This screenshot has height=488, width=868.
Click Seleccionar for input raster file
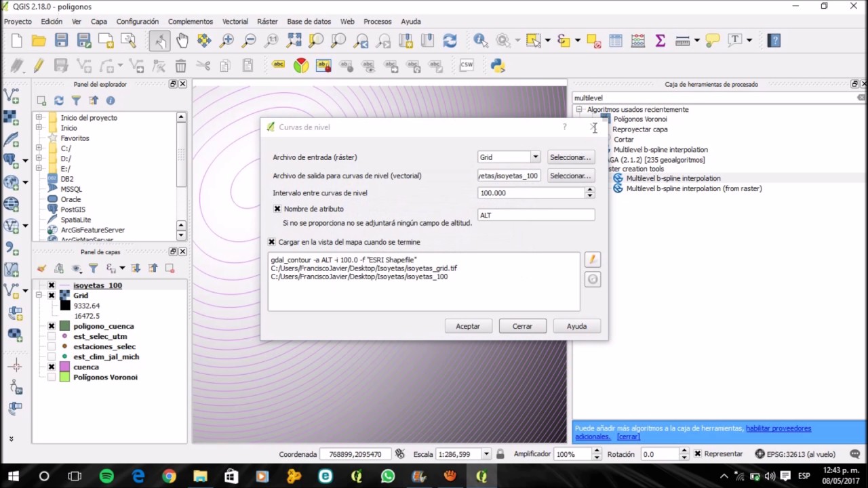click(570, 157)
